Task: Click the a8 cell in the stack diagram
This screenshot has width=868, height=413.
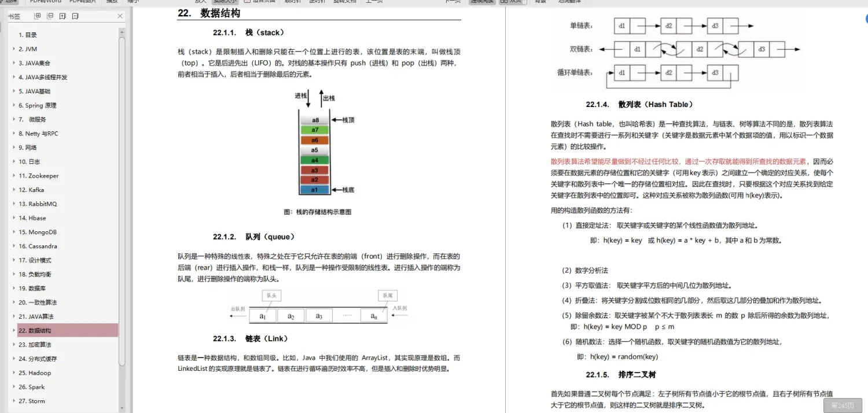Action: click(x=315, y=120)
